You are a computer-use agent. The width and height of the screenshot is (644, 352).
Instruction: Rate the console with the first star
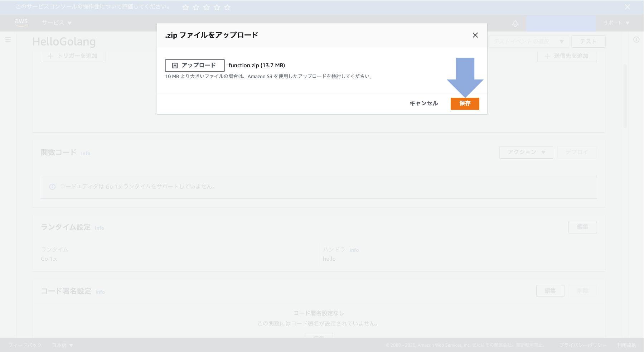click(185, 7)
